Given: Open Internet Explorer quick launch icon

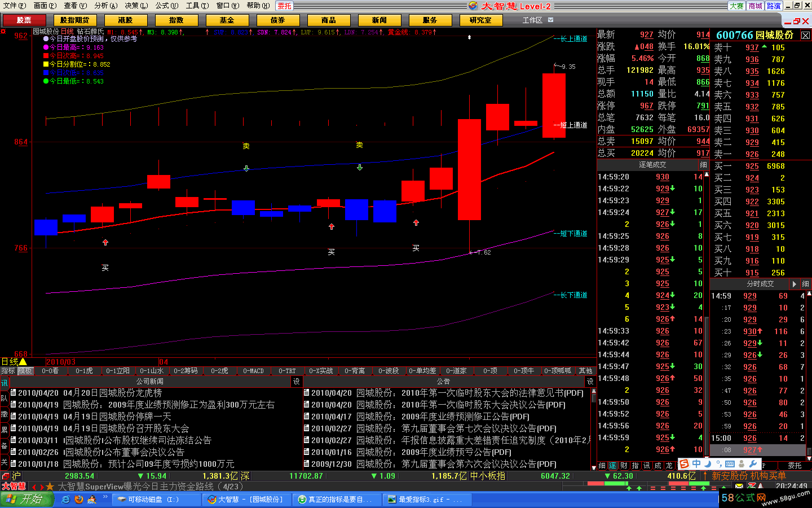Looking at the screenshot, I should pyautogui.click(x=66, y=500).
